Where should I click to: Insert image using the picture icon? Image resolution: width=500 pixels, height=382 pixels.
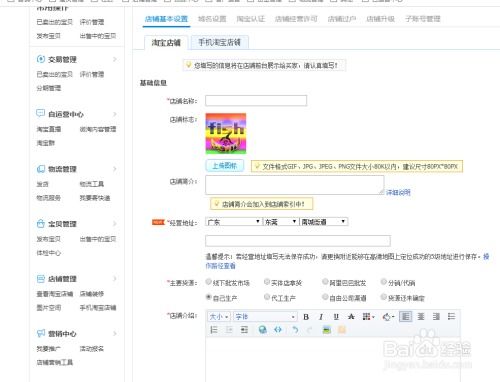tap(327, 330)
